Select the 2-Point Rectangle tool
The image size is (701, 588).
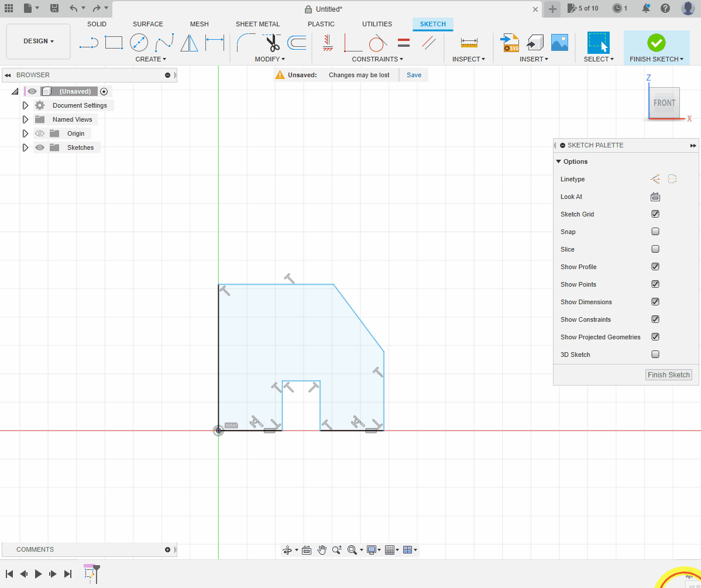[x=114, y=43]
